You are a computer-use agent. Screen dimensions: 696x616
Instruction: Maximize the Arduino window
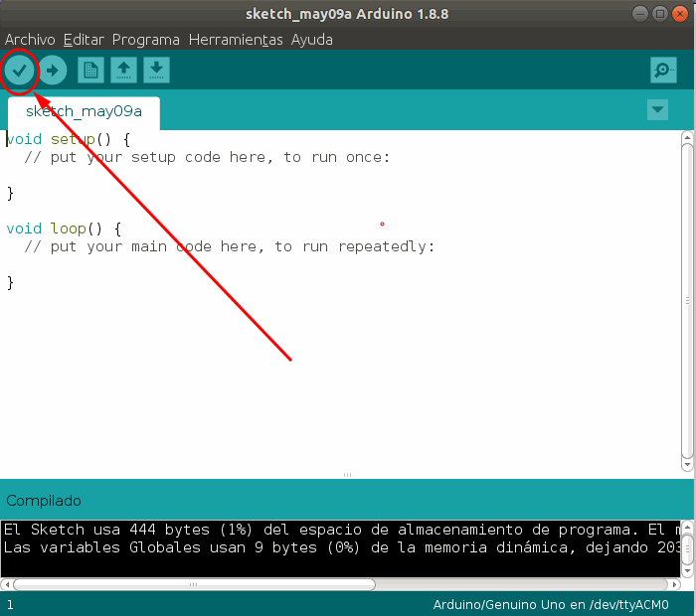point(660,14)
